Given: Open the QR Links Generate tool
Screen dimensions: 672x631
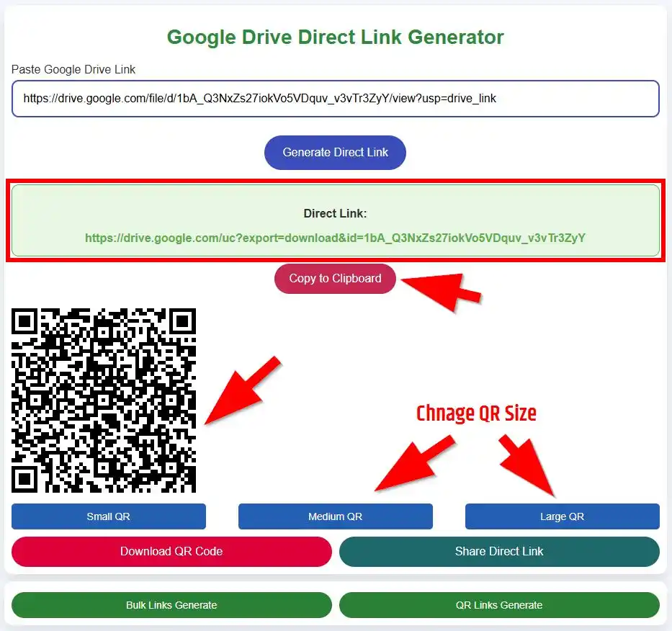Looking at the screenshot, I should click(498, 605).
